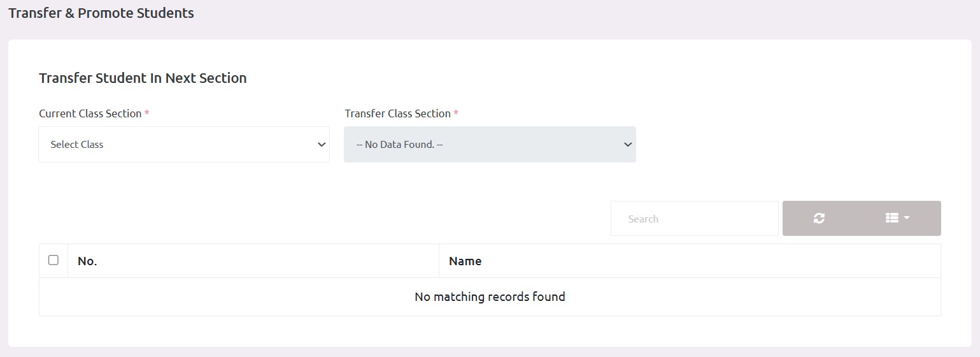The width and height of the screenshot is (980, 357).
Task: Click the Current Class Section label
Action: pyautogui.click(x=90, y=113)
